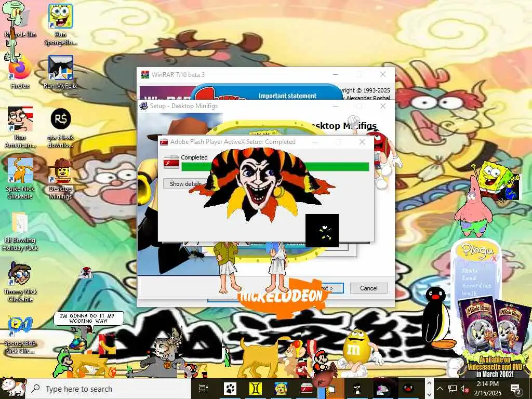Screen dimensions: 532x399
Task: Open the network status tray icon
Action: click(x=452, y=389)
